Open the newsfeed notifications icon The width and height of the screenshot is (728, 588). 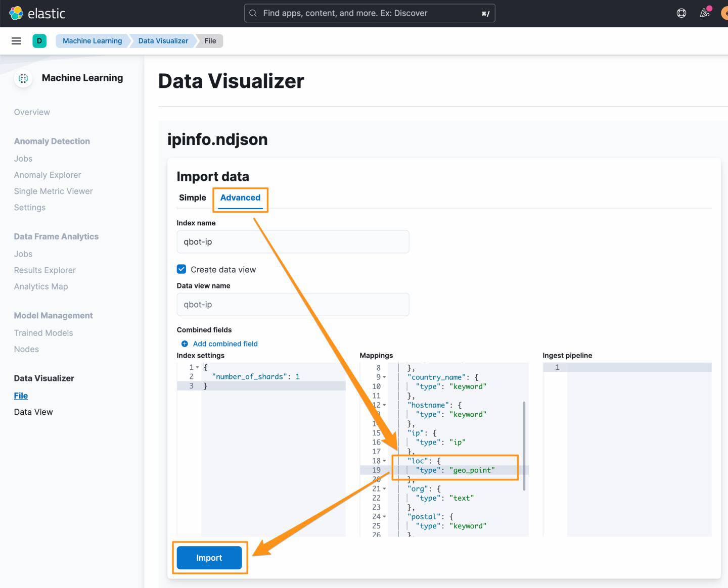[704, 13]
